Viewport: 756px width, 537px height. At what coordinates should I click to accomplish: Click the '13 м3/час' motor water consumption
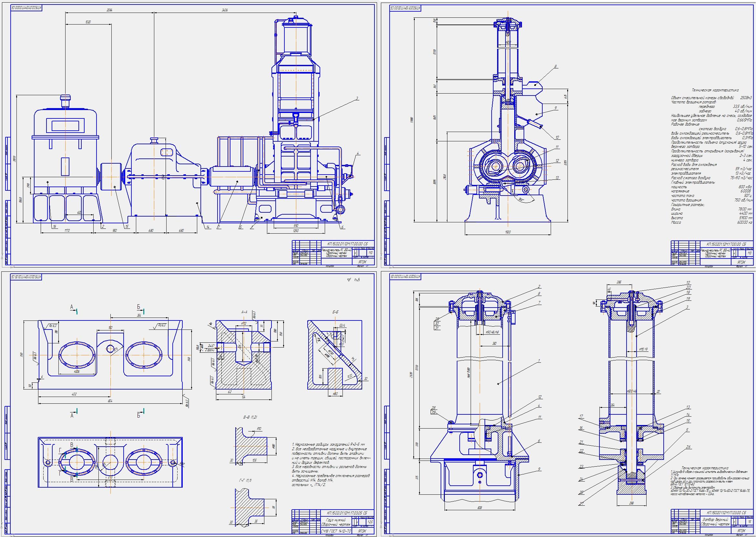click(743, 174)
